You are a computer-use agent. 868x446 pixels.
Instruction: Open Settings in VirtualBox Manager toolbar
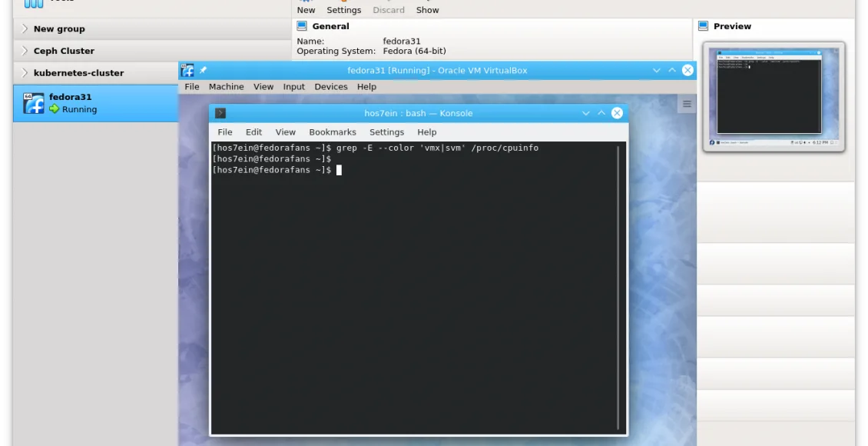click(343, 10)
